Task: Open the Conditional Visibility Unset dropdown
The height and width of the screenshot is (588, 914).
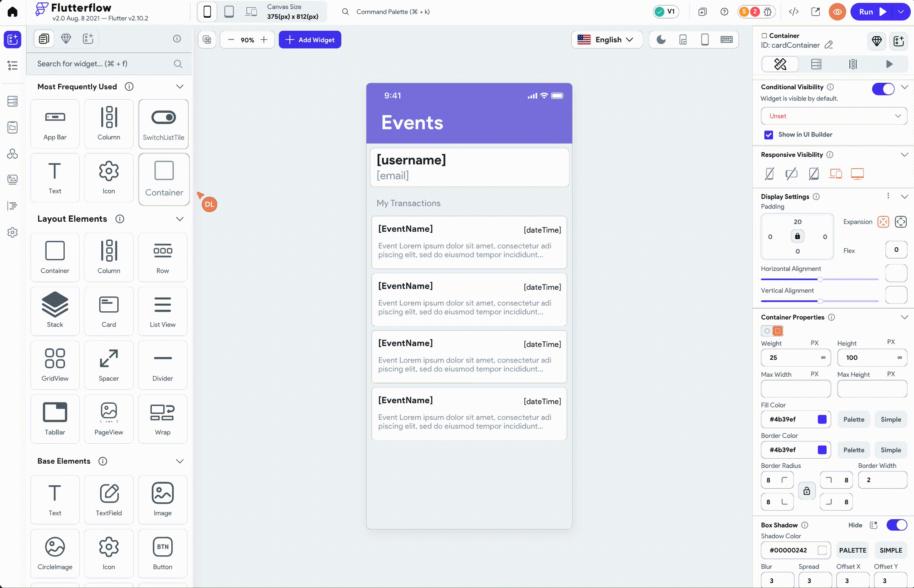Action: tap(834, 116)
